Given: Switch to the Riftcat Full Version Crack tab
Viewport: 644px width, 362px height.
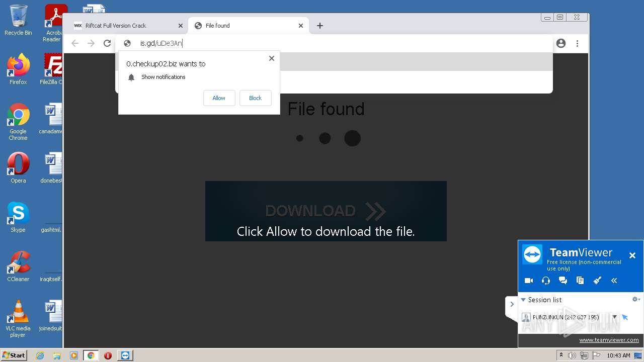Looking at the screenshot, I should point(125,26).
